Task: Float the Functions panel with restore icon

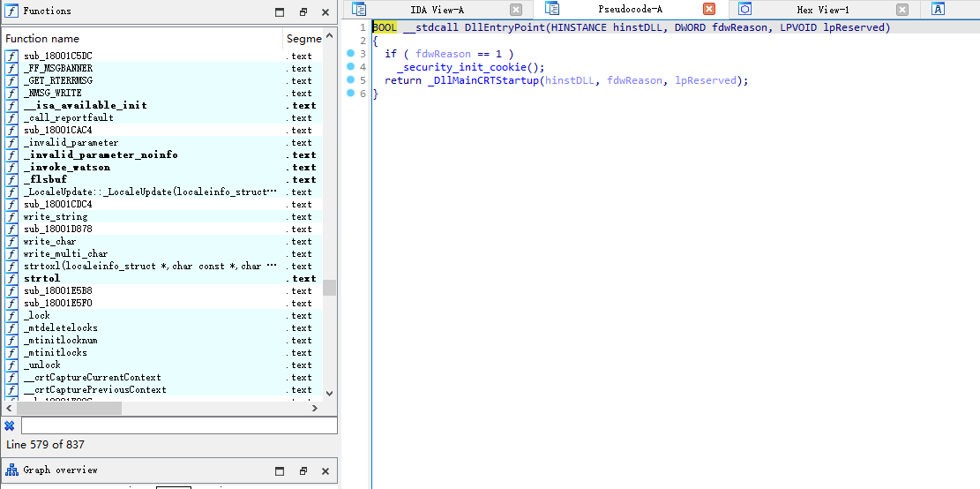Action: 303,11
